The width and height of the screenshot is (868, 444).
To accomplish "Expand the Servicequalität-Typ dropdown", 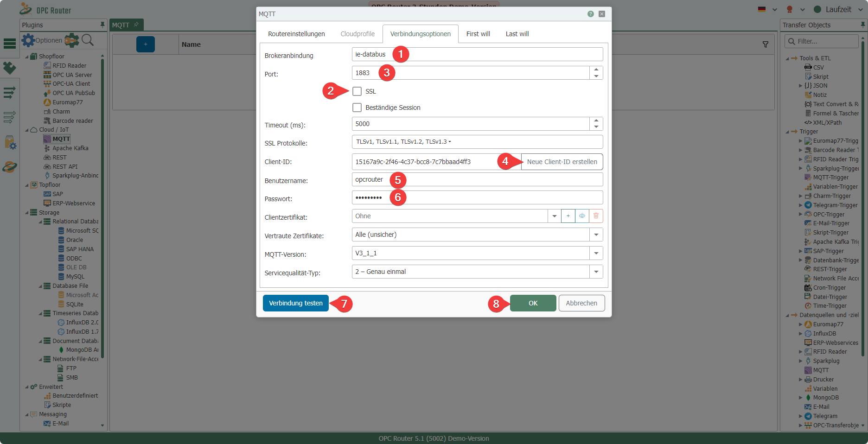I will pyautogui.click(x=596, y=272).
